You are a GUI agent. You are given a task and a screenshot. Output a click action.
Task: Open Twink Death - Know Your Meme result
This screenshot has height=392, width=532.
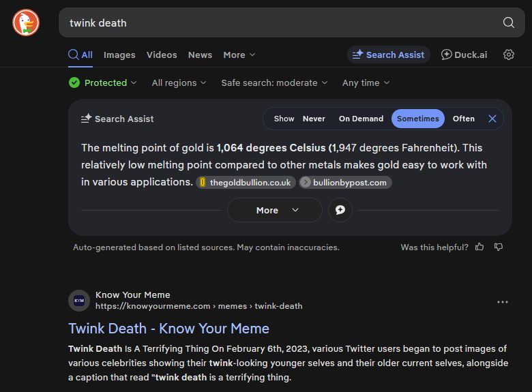(x=168, y=329)
